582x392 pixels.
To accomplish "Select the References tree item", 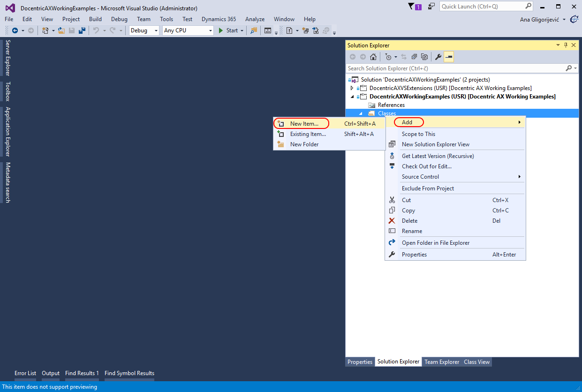I will pos(391,105).
